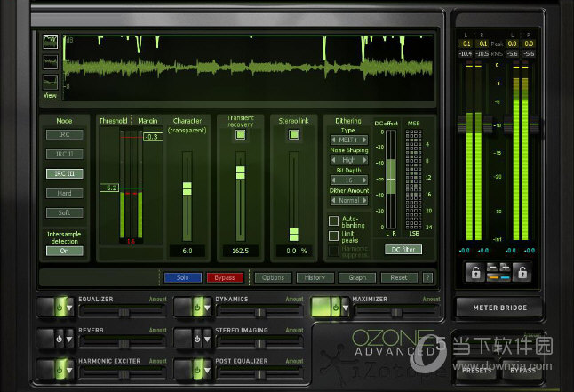Toggle Harmonic Exciter module power button
The width and height of the screenshot is (574, 392).
coord(60,370)
